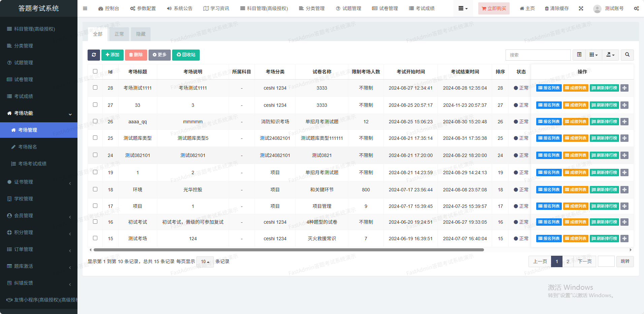The height and width of the screenshot is (314, 644).
Task: Toggle the sidebar hamburger menu icon
Action: pos(85,8)
